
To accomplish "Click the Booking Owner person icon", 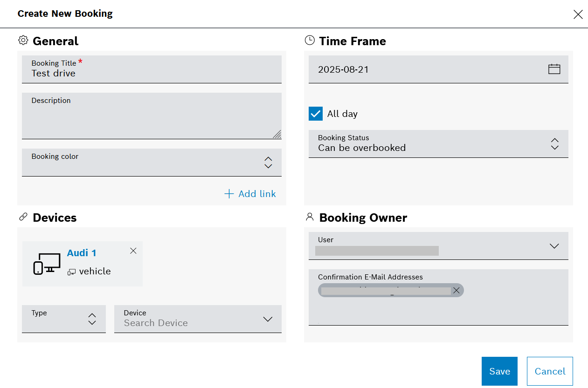I will (310, 217).
